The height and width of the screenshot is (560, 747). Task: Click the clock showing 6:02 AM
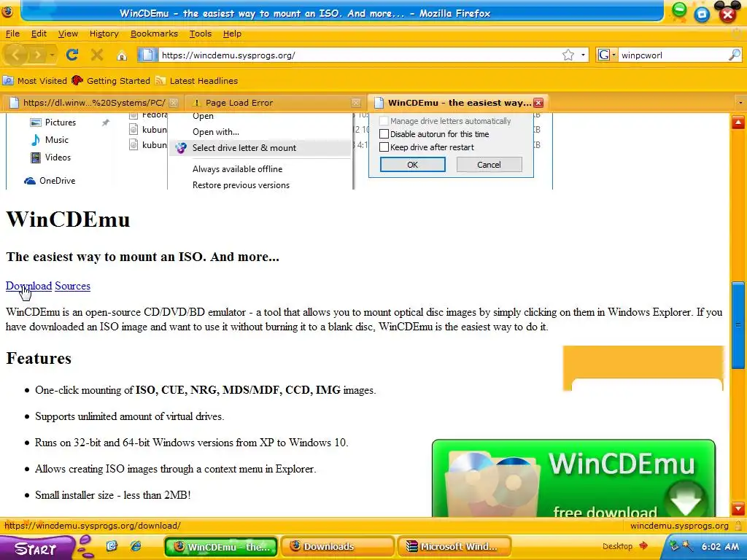click(720, 546)
